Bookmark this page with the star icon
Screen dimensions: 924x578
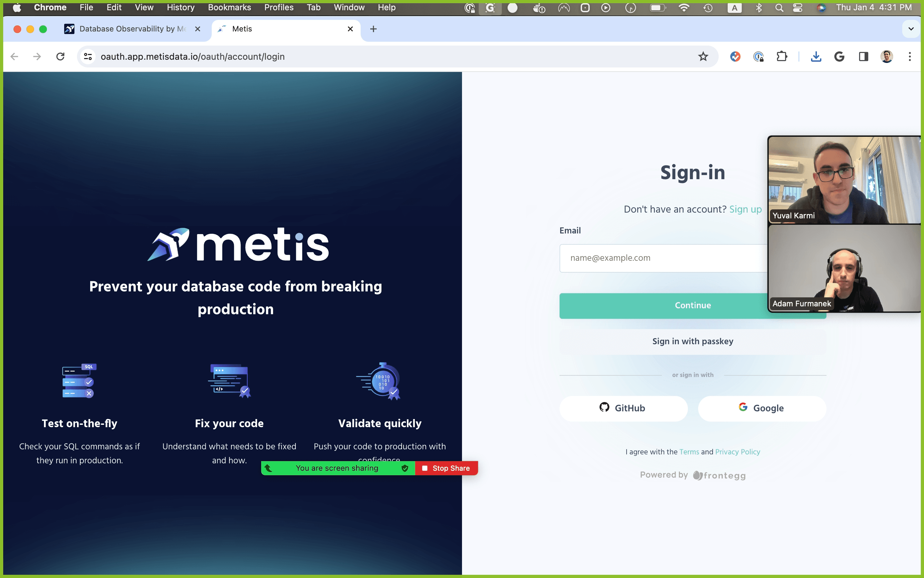(703, 57)
